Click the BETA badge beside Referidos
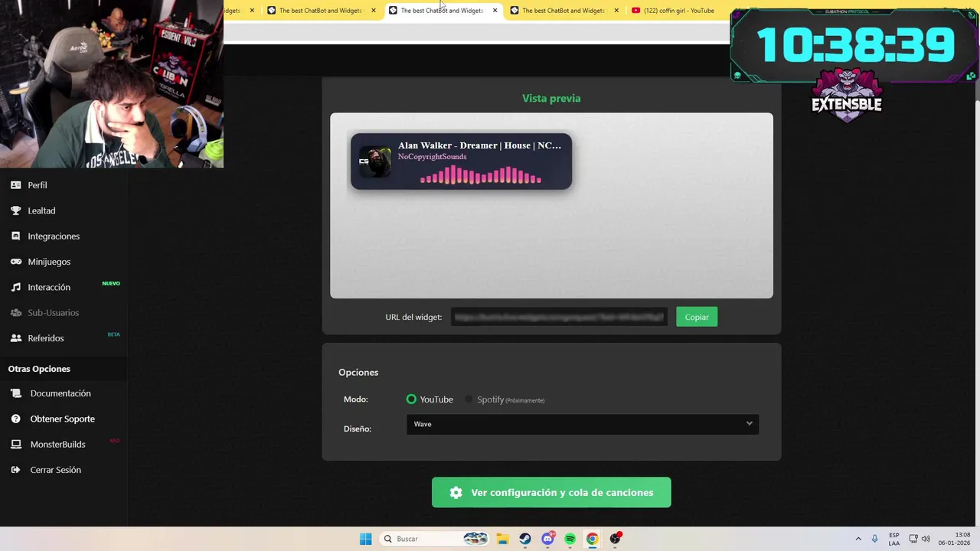980x551 pixels. [x=113, y=334]
